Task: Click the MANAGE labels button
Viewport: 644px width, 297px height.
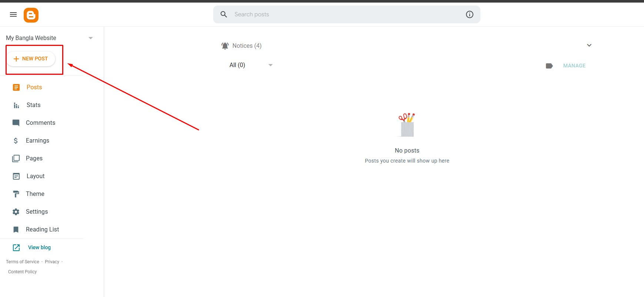Action: click(574, 66)
